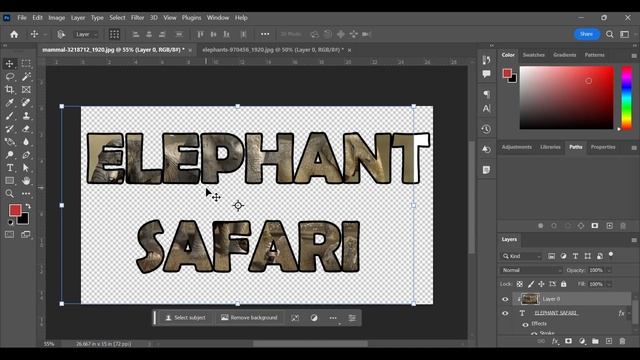
Task: Open the Color panel options menu
Action: [x=634, y=56]
